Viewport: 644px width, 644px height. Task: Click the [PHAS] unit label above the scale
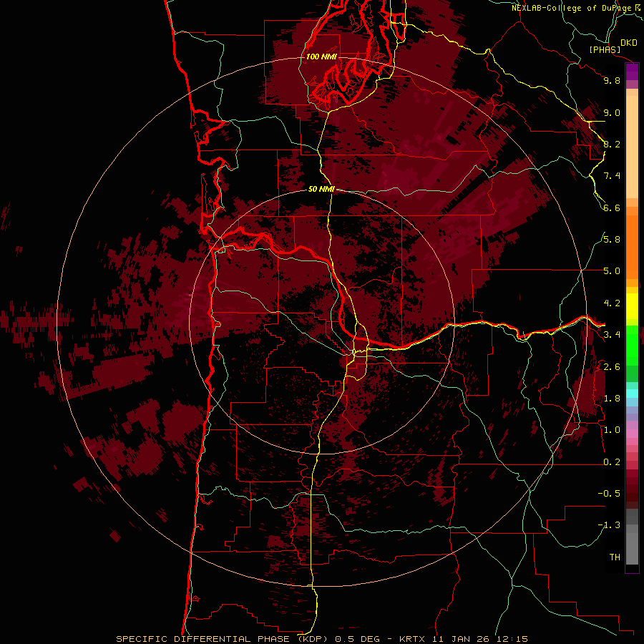coord(605,50)
